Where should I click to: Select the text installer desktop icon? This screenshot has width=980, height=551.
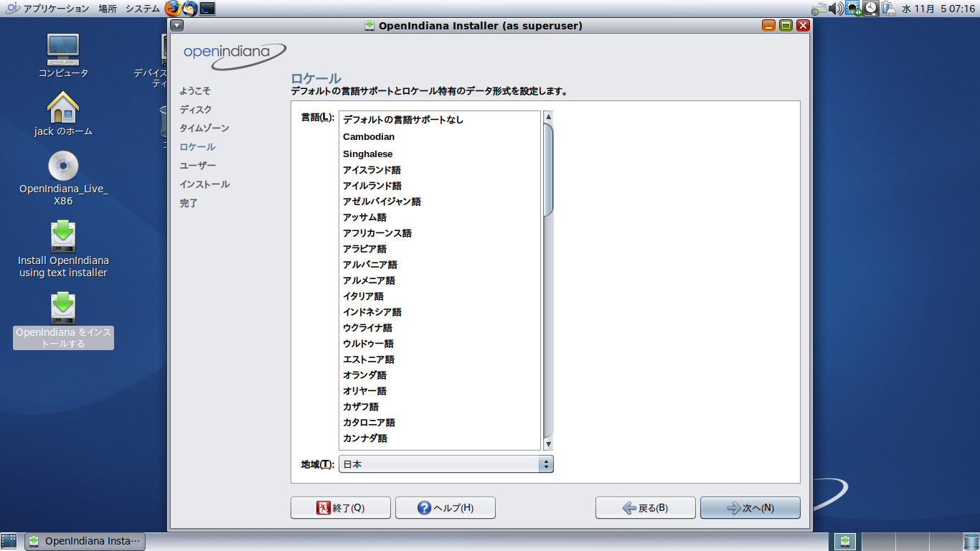63,250
